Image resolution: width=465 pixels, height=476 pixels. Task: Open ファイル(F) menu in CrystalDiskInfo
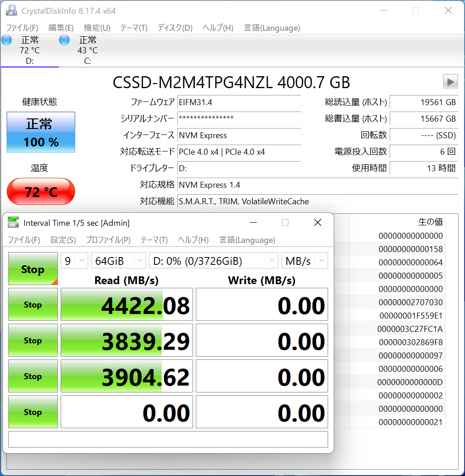click(22, 28)
